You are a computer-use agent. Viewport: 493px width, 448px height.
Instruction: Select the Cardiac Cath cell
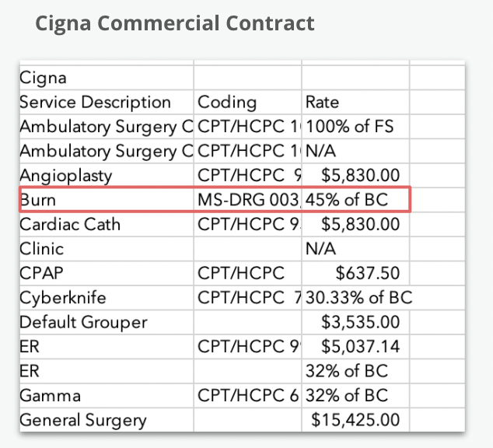point(70,225)
